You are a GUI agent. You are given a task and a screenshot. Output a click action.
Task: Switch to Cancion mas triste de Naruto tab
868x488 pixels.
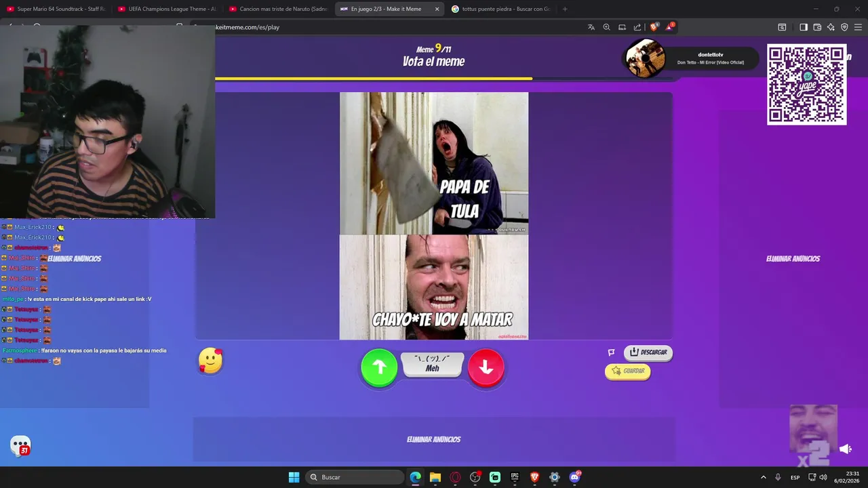pos(278,9)
